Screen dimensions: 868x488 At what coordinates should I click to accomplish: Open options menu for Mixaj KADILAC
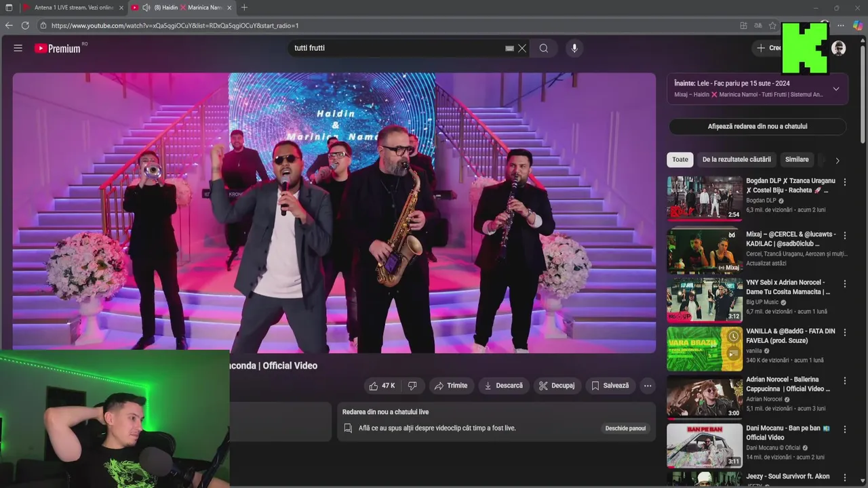(845, 235)
